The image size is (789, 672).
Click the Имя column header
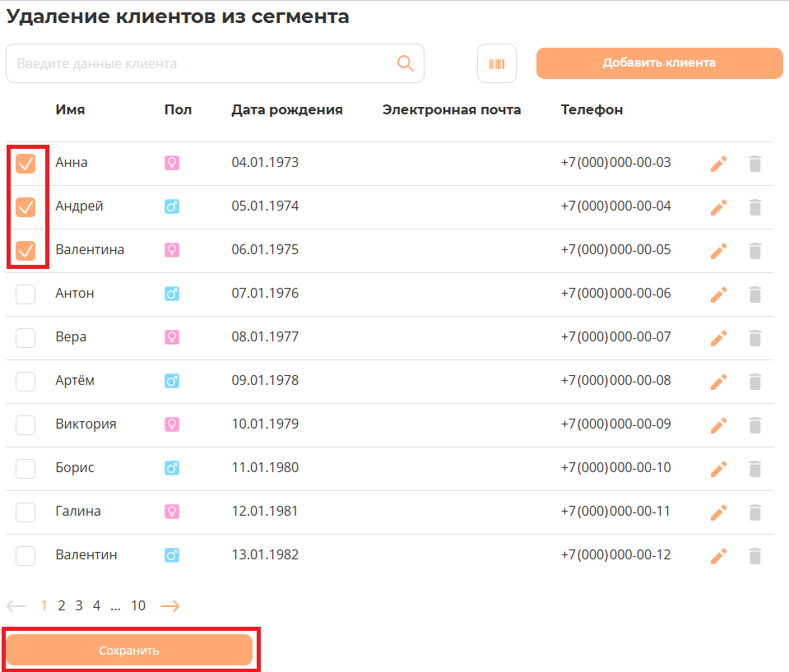coord(70,109)
